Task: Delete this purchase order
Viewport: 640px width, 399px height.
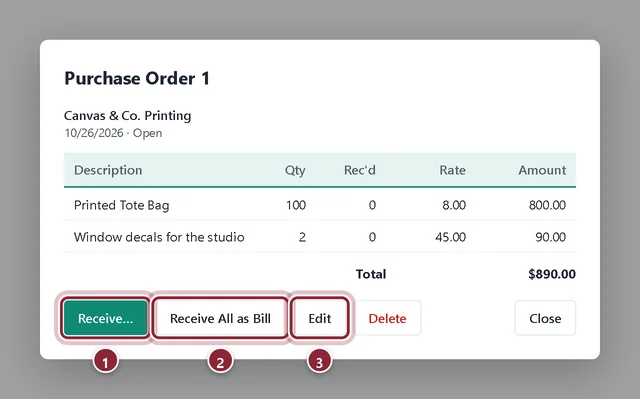Action: (x=387, y=318)
